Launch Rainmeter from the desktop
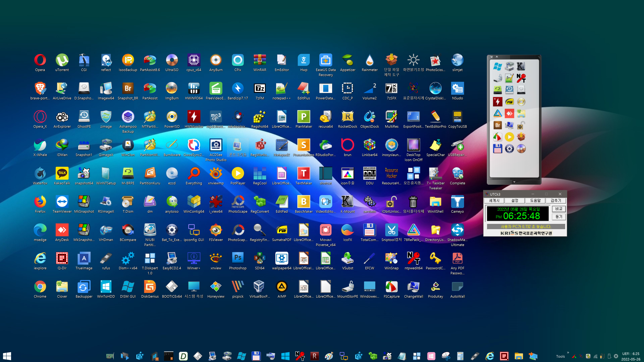Viewport: 644px width, 362px height. pos(369,63)
